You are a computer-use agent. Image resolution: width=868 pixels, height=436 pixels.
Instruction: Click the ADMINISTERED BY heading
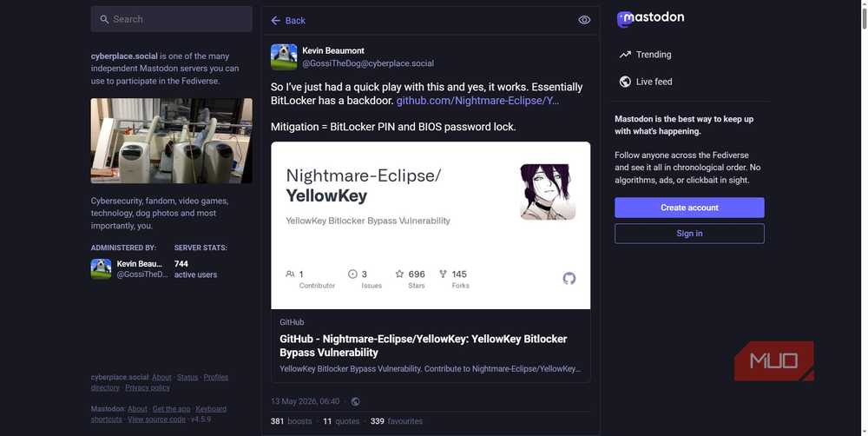[123, 248]
